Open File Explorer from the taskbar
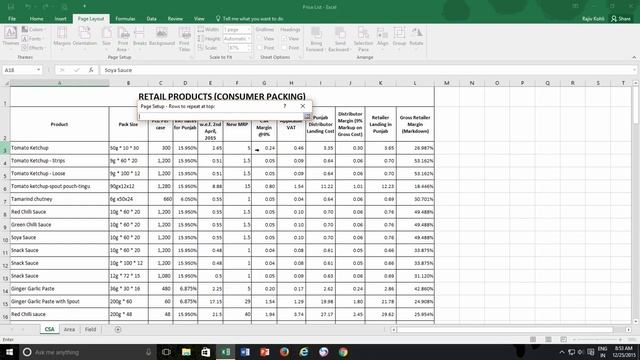Image resolution: width=640 pixels, height=360 pixels. (x=186, y=352)
